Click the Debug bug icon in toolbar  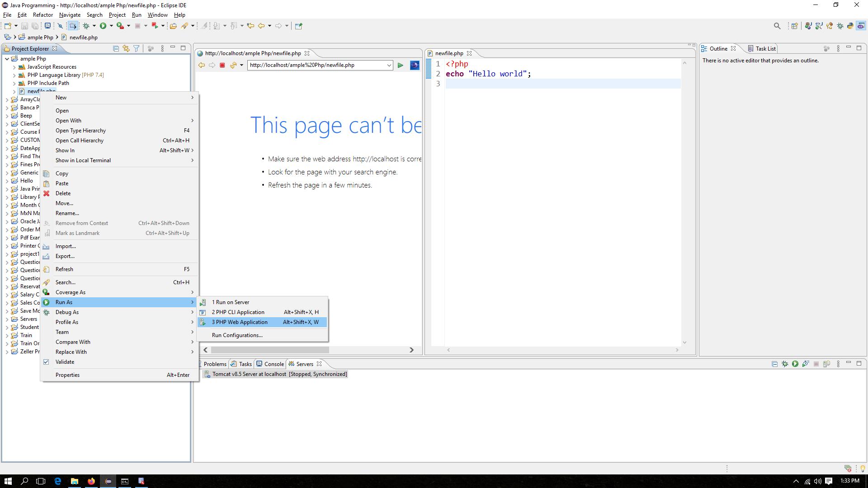[86, 26]
